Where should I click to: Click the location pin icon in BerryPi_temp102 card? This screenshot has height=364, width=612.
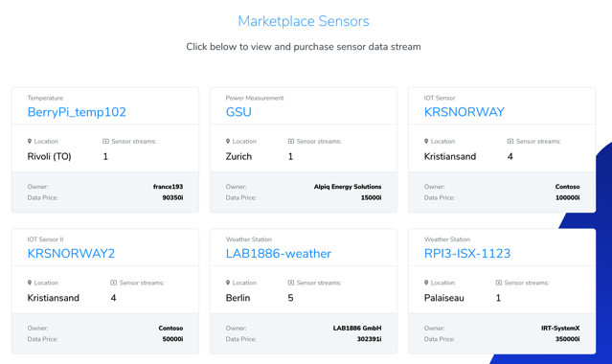click(x=30, y=141)
